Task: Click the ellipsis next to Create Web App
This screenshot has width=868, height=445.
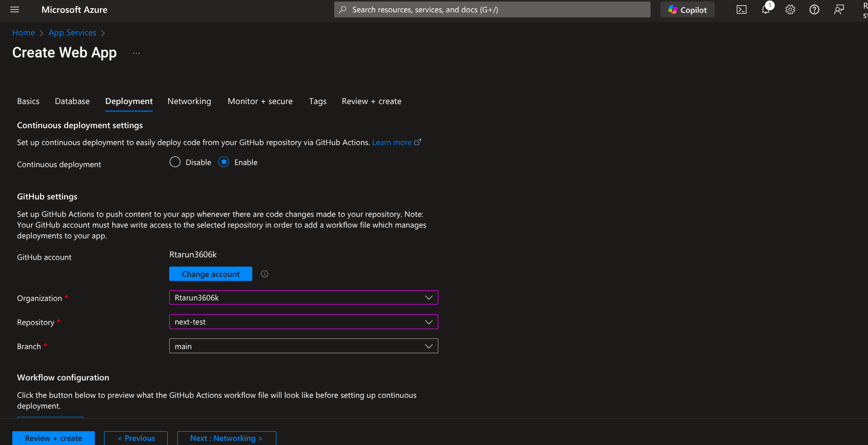Action: (136, 53)
